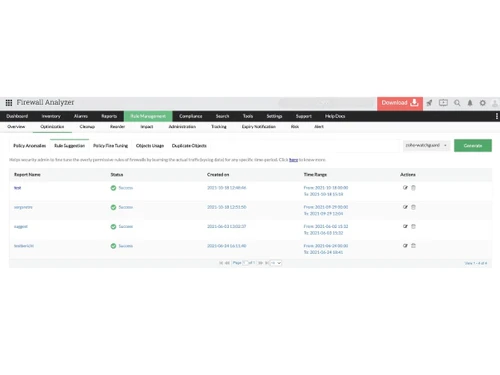Image resolution: width=500 pixels, height=375 pixels.
Task: Open the Search menu item
Action: (222, 116)
